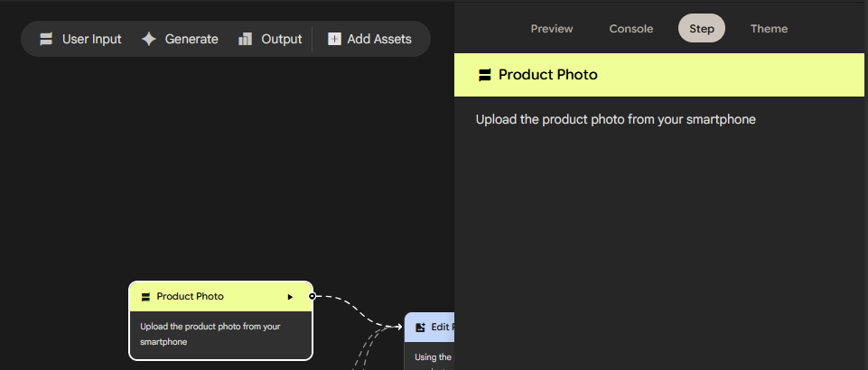This screenshot has width=868, height=370.
Task: Click the User Input icon in toolbar
Action: 46,39
